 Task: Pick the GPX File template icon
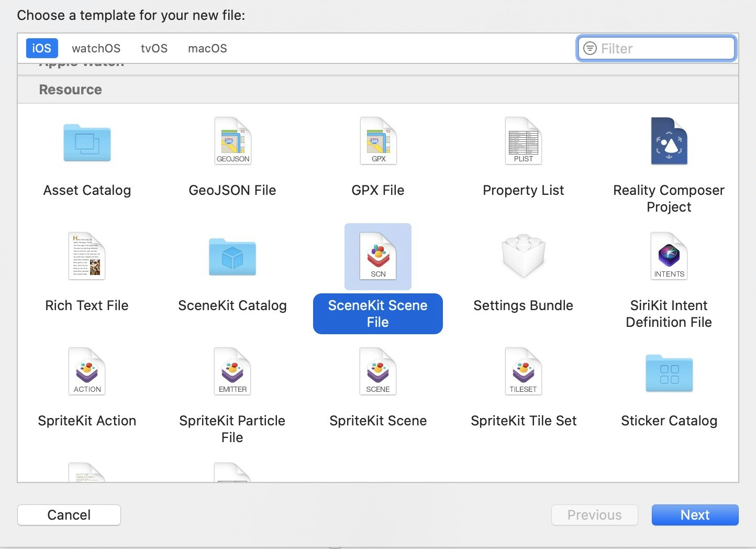coord(378,141)
